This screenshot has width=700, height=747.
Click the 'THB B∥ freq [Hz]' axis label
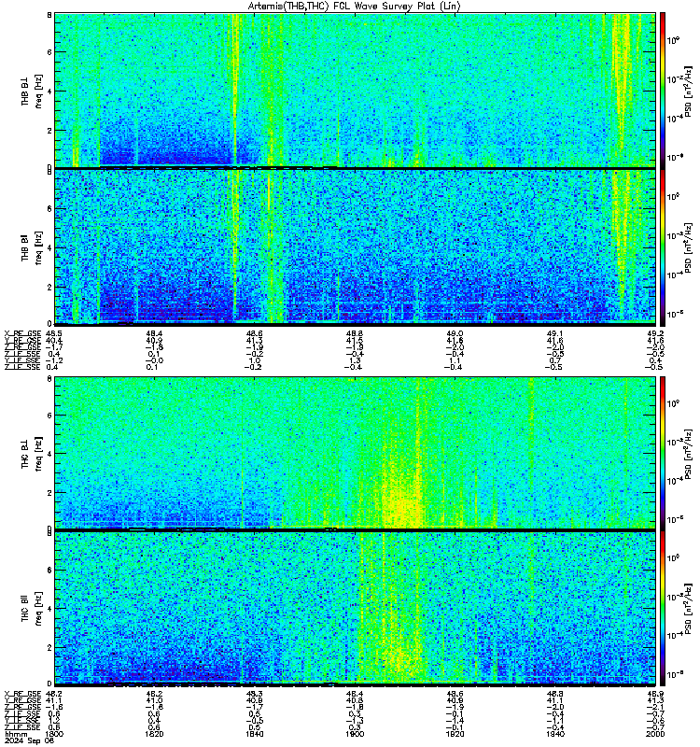pyautogui.click(x=32, y=247)
